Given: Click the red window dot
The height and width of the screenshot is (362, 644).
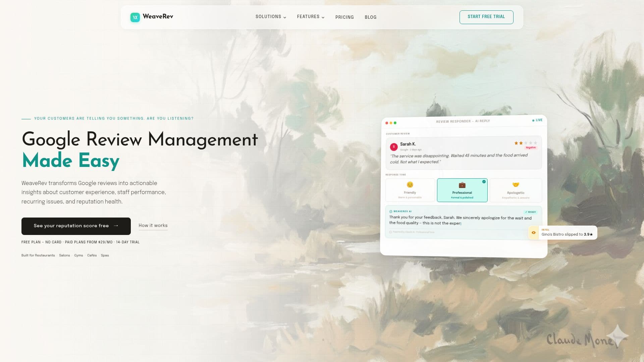Looking at the screenshot, I should click(x=387, y=123).
